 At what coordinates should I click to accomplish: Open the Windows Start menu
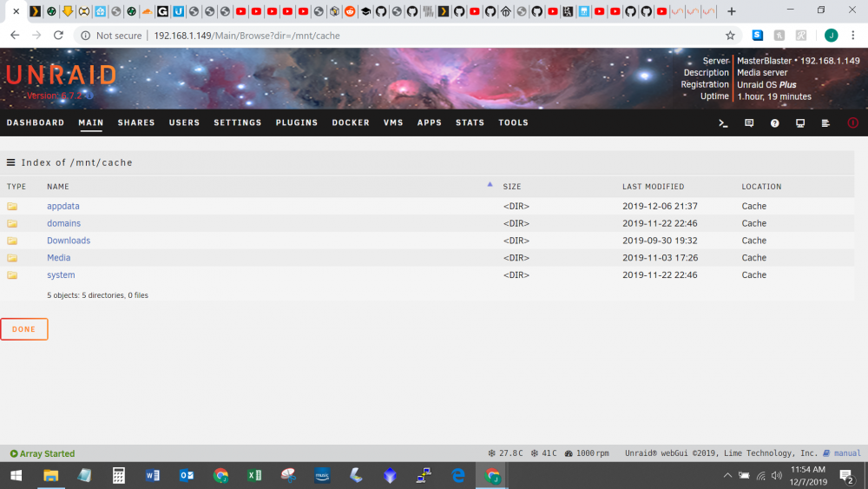click(x=16, y=475)
